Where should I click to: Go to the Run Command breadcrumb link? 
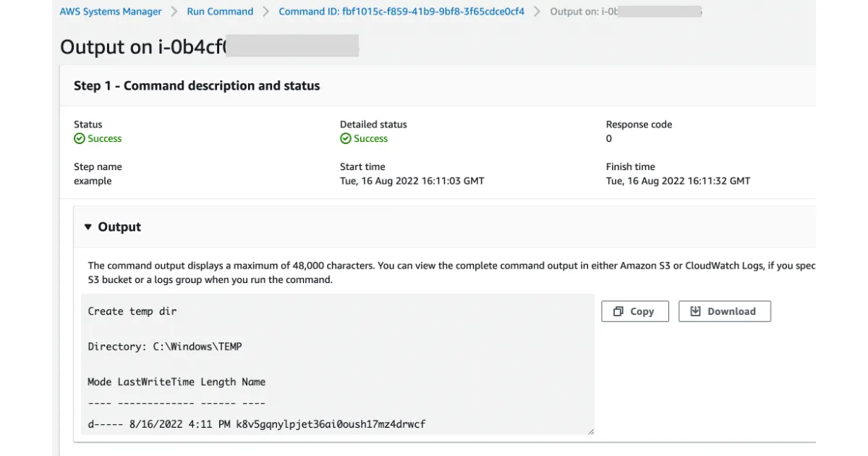click(220, 12)
